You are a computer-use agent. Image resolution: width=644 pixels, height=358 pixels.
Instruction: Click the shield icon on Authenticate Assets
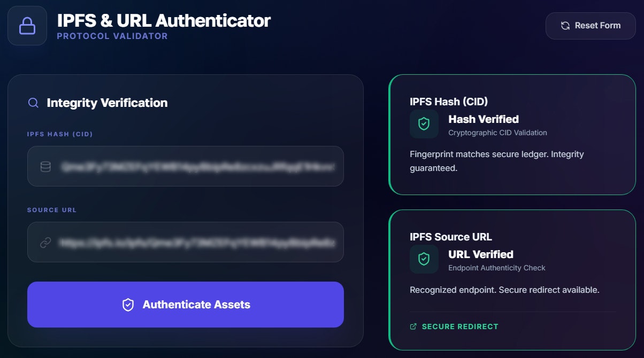point(128,305)
